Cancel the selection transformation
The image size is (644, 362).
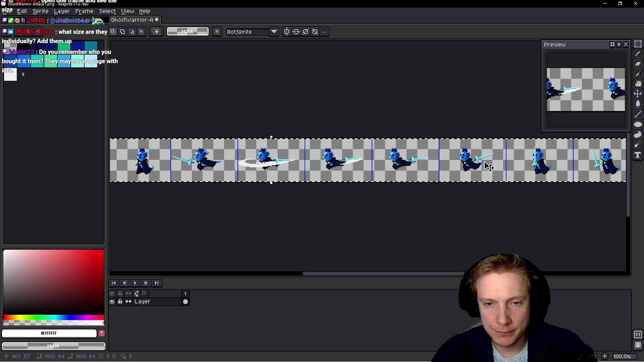315,32
